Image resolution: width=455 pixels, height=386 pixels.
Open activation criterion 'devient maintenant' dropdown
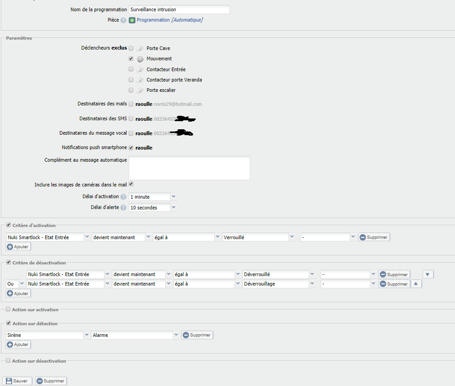[x=121, y=237]
